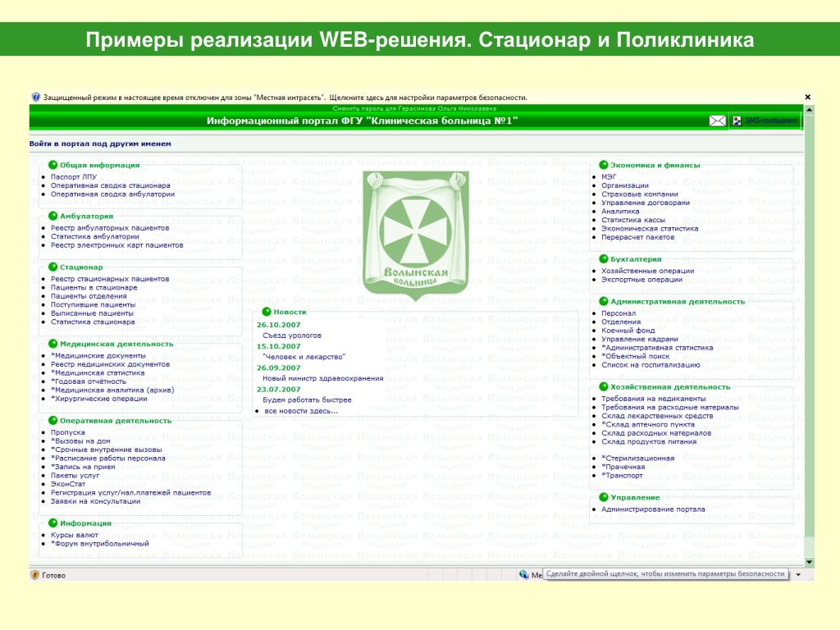Click the green icon beside Общая информация
Viewport: 840px width, 630px height.
pyautogui.click(x=53, y=165)
